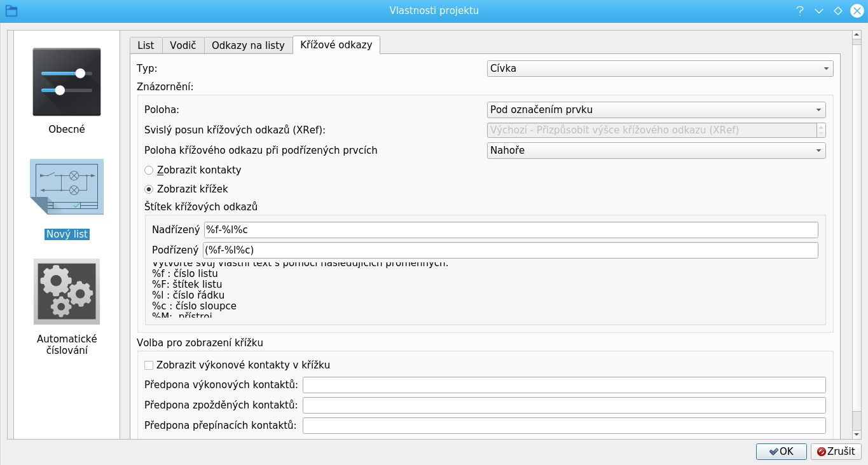Viewport: 868px width, 465px height.
Task: Select the Zobrazit křížek radio button
Action: pos(149,189)
